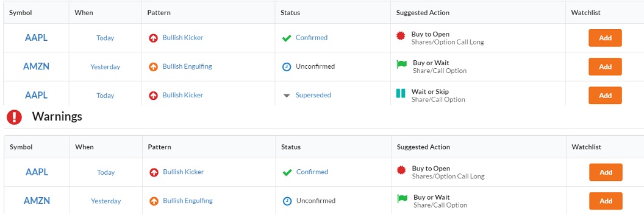The width and height of the screenshot is (644, 224).
Task: Click Bullish Kicker link in Warnings table
Action: pos(183,172)
